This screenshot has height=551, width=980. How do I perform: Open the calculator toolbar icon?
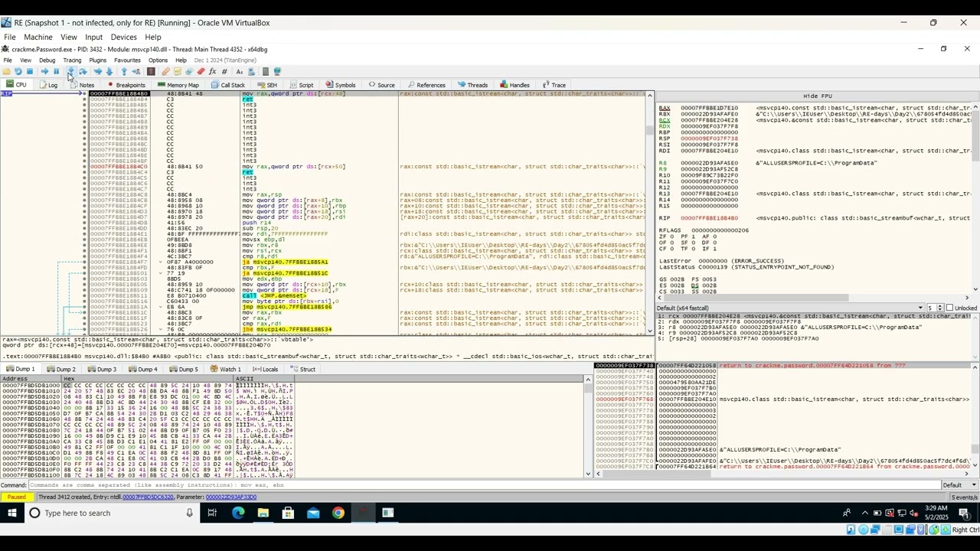pyautogui.click(x=266, y=72)
